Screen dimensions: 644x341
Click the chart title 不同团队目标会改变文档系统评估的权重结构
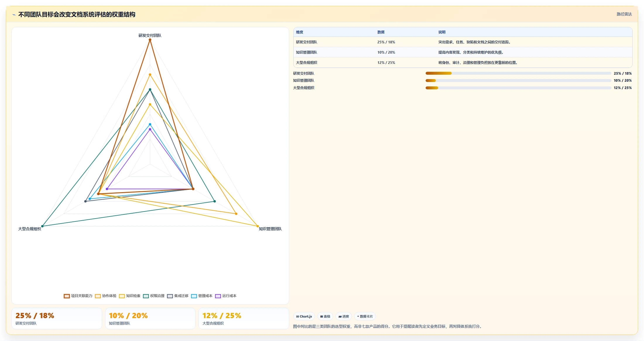(x=77, y=15)
